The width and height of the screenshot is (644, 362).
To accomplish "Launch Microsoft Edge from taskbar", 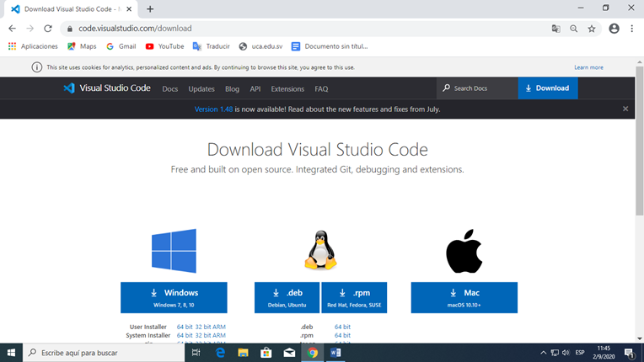I will (220, 353).
